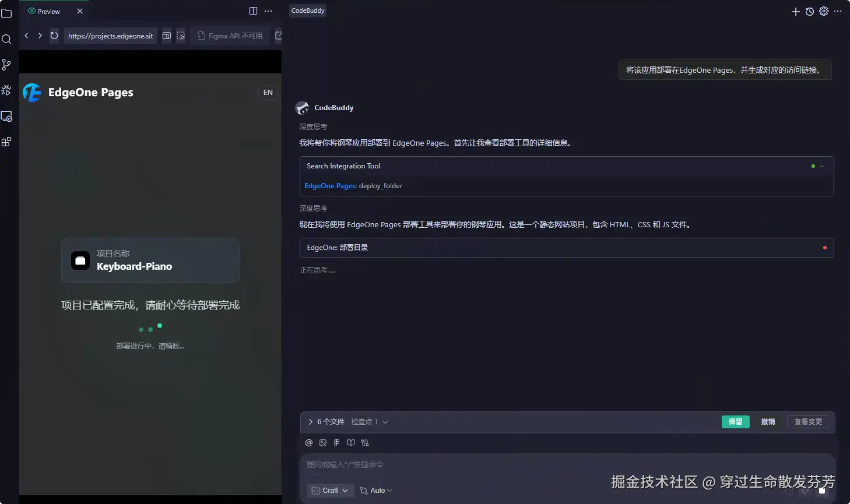Image resolution: width=850 pixels, height=504 pixels.
Task: Click the 部署进行中，请稍候... text
Action: [150, 346]
